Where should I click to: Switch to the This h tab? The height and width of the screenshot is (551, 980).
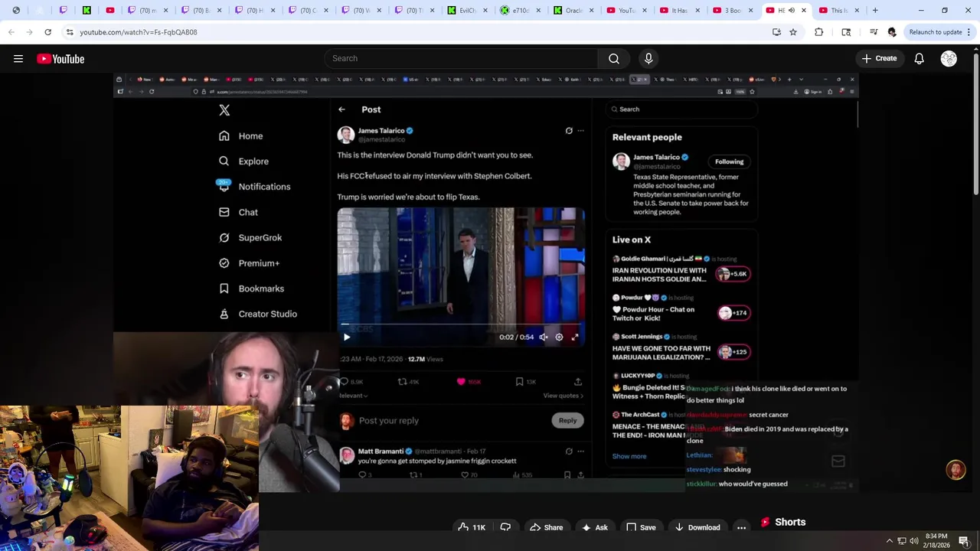[838, 10]
